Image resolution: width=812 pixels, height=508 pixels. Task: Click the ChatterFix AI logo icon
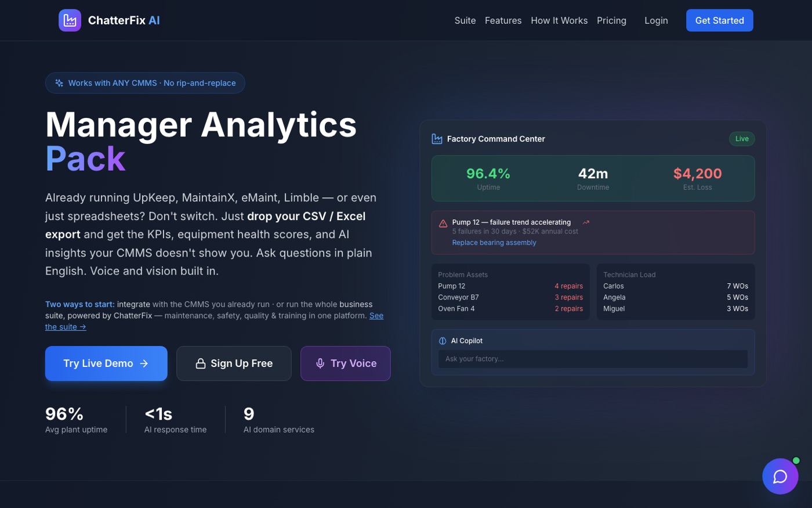coord(70,20)
